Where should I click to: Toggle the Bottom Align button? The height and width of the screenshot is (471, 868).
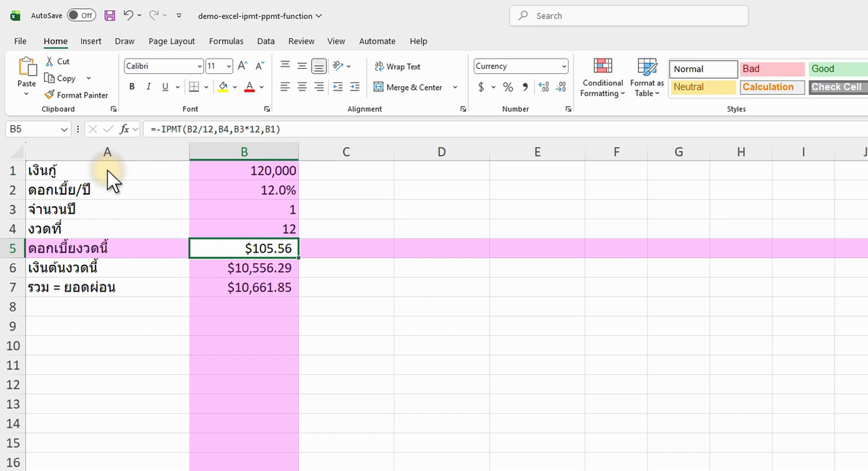tap(319, 66)
